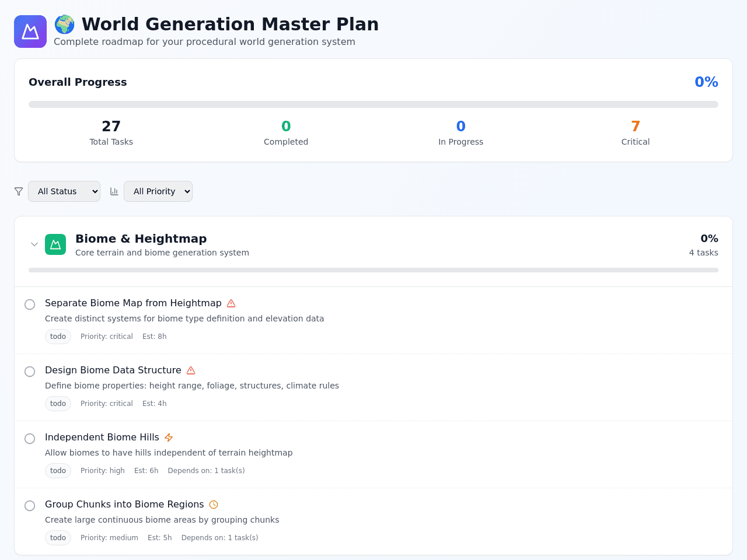Open the All Status dropdown
Viewport: 747px width, 560px height.
[x=64, y=191]
